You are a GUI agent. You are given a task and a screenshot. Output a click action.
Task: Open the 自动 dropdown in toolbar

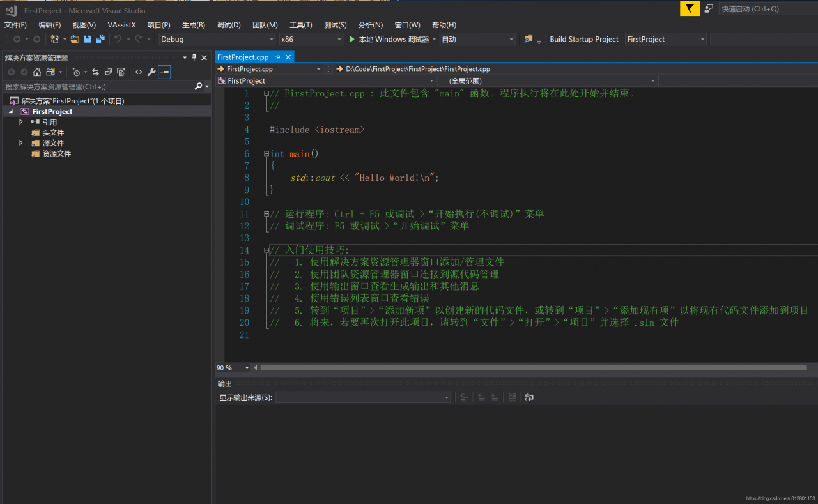click(x=477, y=39)
